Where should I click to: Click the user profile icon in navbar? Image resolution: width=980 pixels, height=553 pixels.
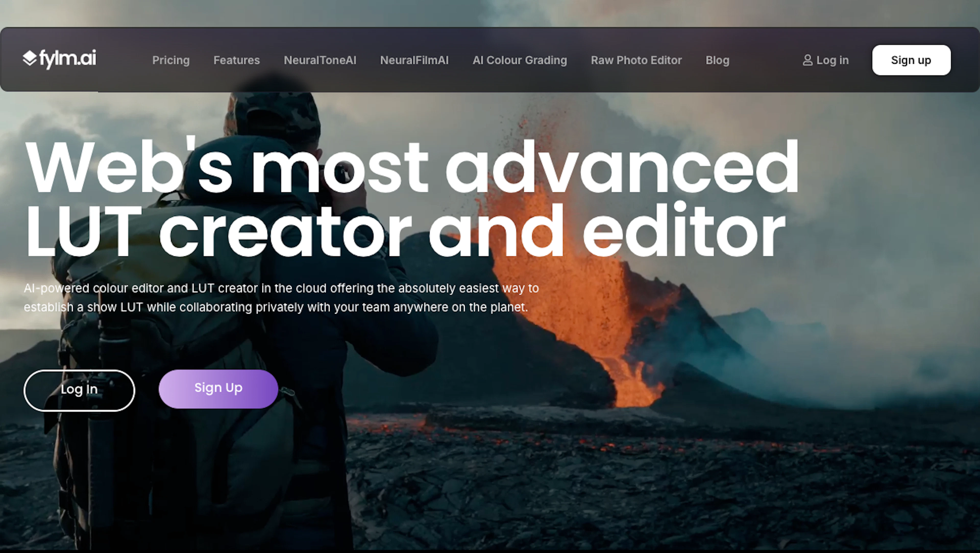tap(807, 60)
